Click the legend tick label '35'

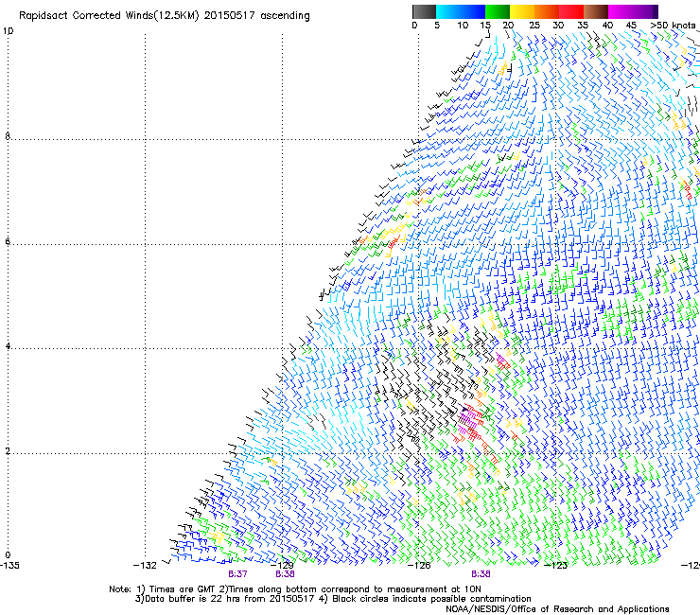click(x=583, y=26)
